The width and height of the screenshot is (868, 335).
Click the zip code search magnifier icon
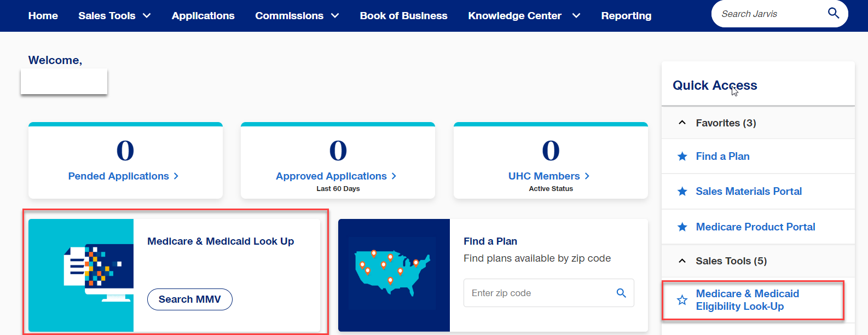pyautogui.click(x=621, y=293)
